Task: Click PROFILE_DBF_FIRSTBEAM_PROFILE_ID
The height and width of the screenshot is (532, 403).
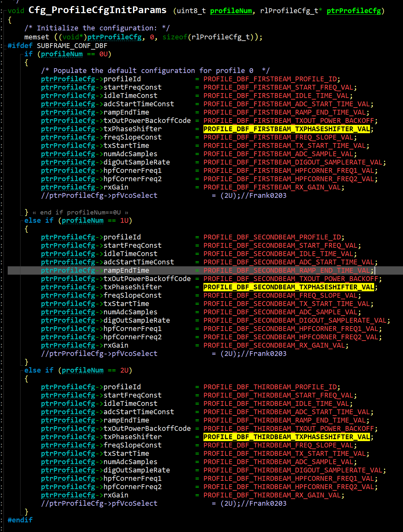Action: [270, 79]
